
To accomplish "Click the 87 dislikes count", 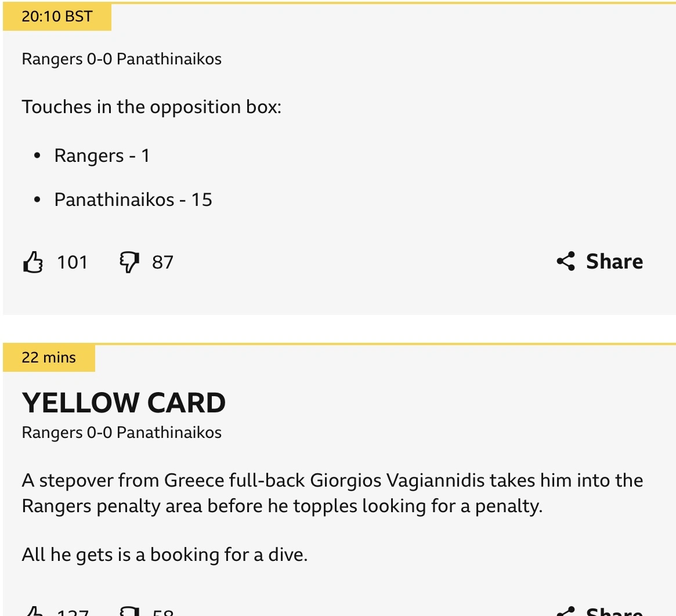I will [162, 262].
